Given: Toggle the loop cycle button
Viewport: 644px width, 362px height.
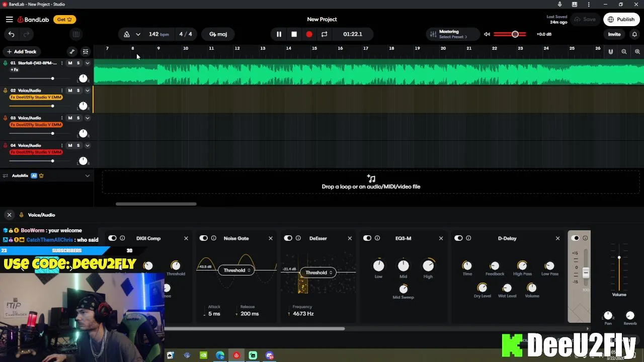Looking at the screenshot, I should [324, 34].
